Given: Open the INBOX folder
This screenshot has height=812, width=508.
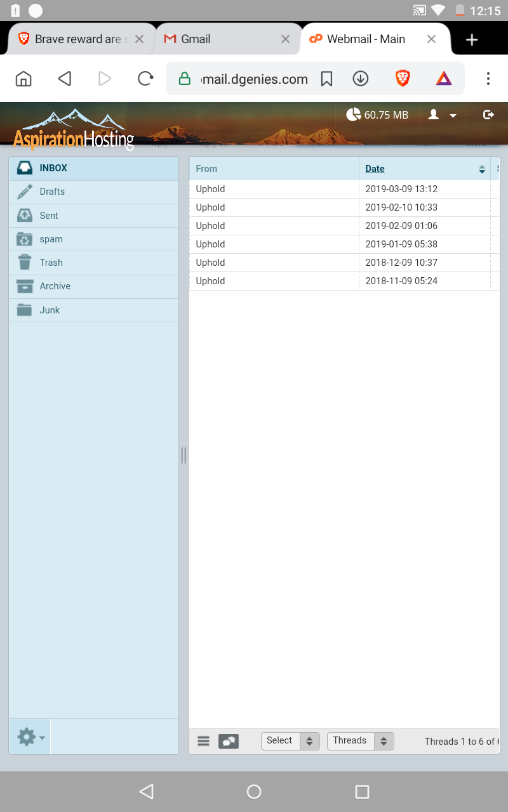Looking at the screenshot, I should 94,168.
